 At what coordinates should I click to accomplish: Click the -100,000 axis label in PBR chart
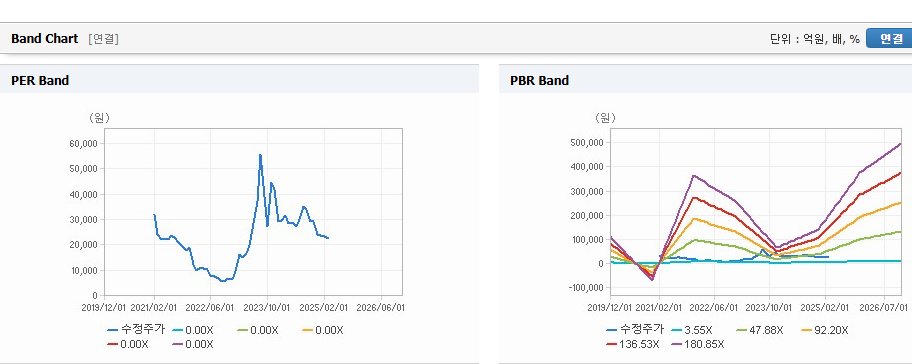(586, 288)
